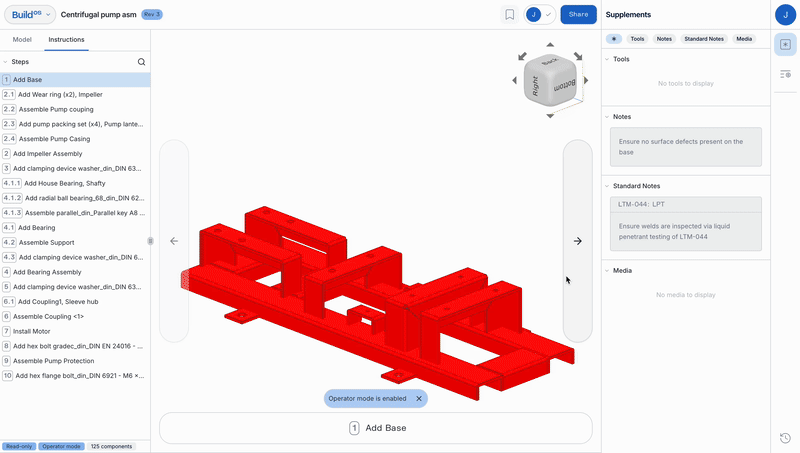Select step 2.1 Add Wear ring, Impeller

75,94
